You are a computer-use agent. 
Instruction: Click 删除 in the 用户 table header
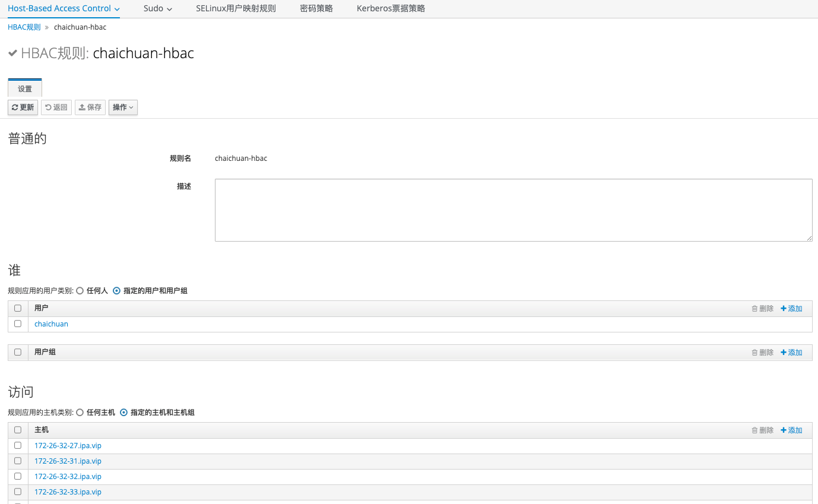tap(762, 309)
